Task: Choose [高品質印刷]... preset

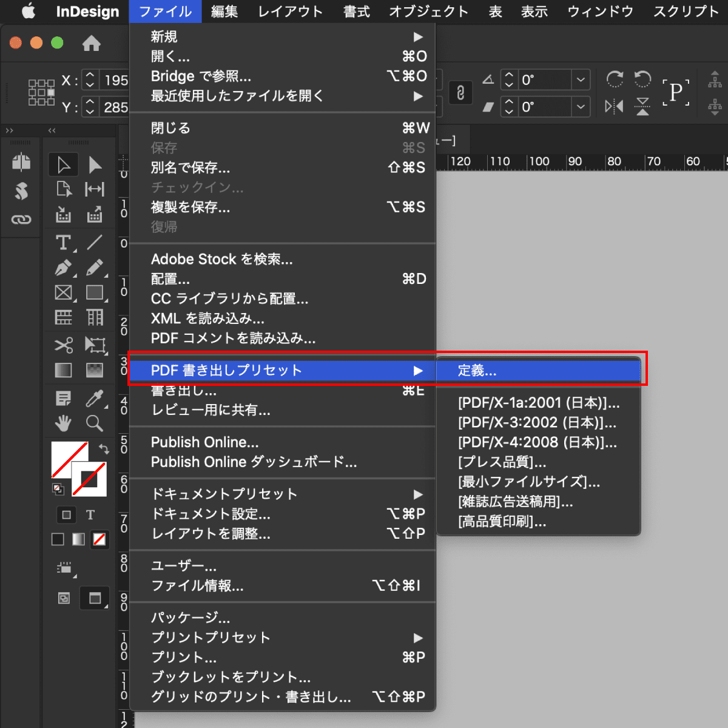Action: tap(539, 521)
